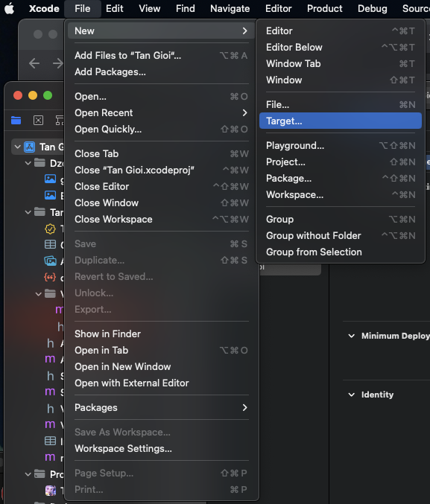Click the Pro folder icon

[x=39, y=473]
